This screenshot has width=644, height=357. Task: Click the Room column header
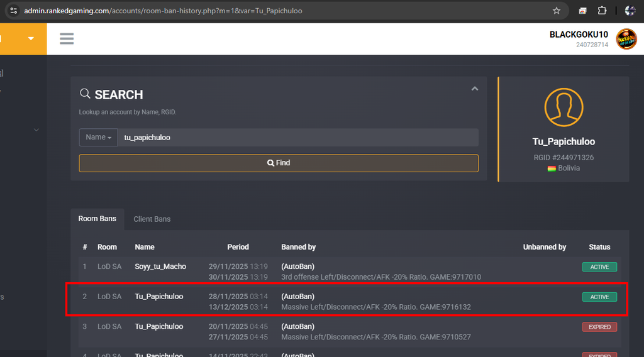(107, 247)
